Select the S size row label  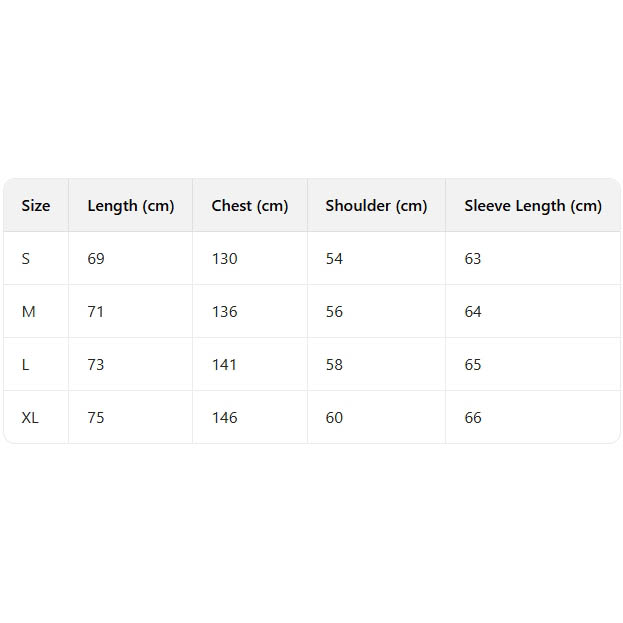[x=26, y=259]
